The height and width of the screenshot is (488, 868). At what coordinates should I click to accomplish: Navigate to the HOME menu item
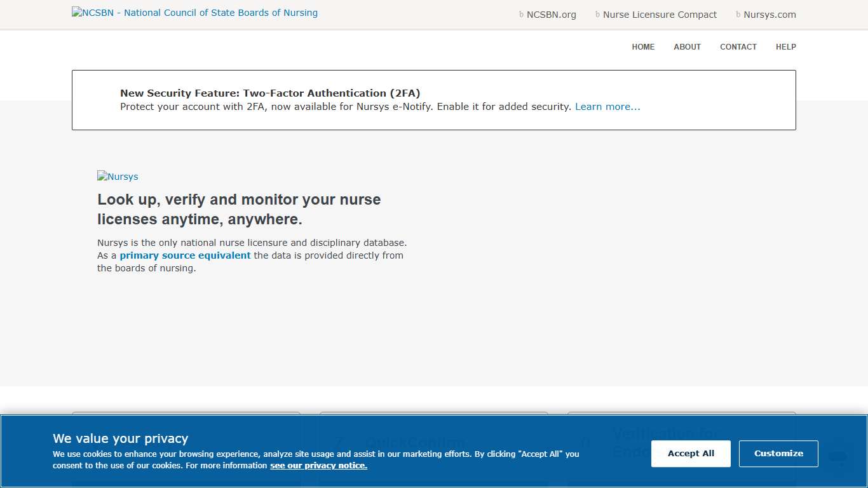(643, 46)
